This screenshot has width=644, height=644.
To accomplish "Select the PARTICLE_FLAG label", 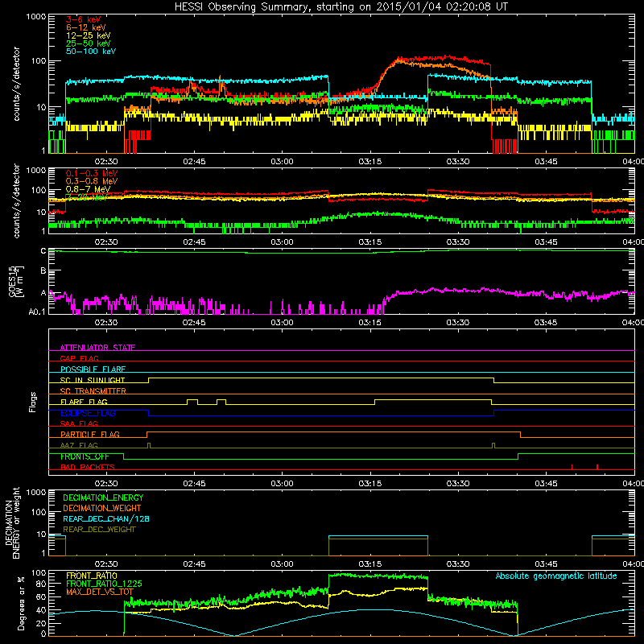I will pos(90,435).
